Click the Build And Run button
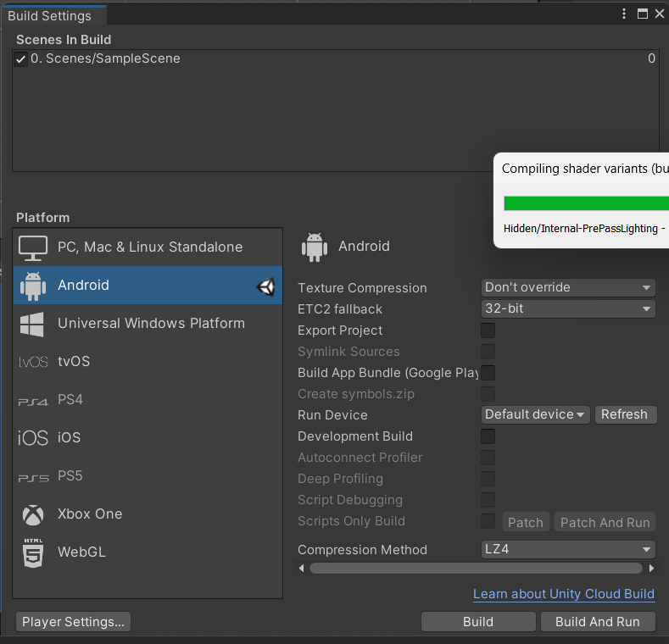Image resolution: width=669 pixels, height=644 pixels. [598, 622]
